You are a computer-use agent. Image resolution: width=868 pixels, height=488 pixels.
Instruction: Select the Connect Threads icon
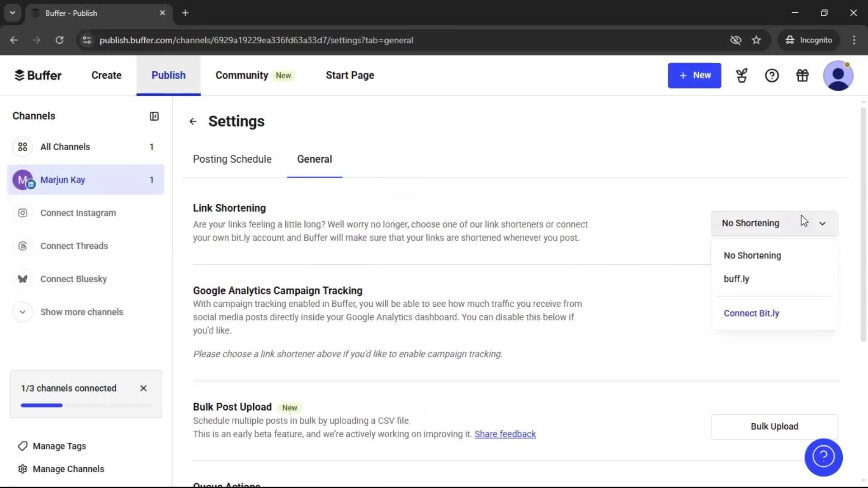coord(23,246)
